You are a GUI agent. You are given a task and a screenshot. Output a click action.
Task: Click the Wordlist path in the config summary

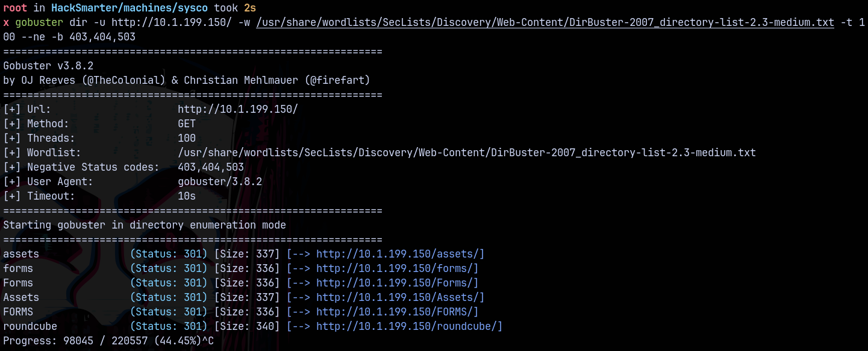tap(467, 153)
